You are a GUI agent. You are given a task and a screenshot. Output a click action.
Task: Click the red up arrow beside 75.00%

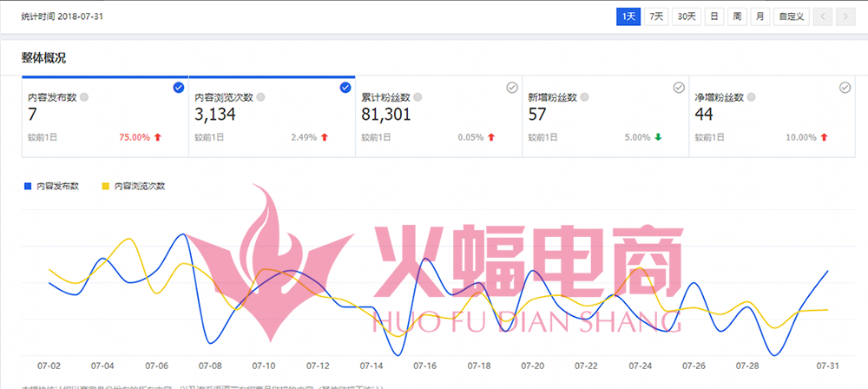(x=157, y=137)
